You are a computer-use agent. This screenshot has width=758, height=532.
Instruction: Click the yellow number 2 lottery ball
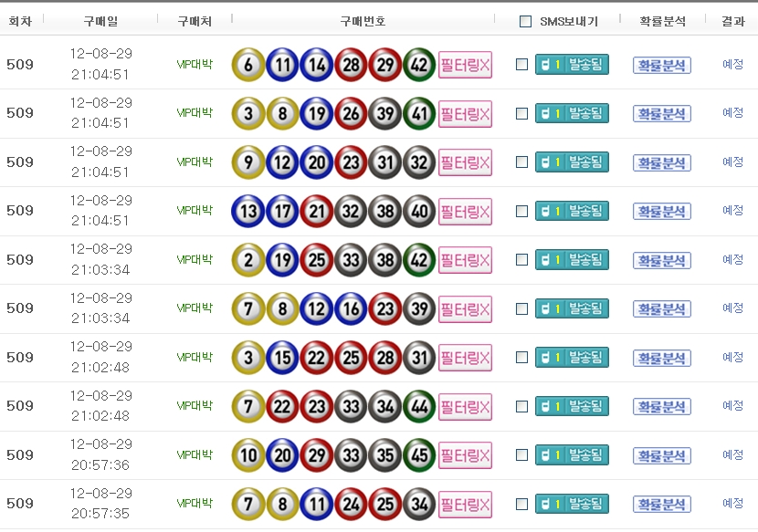[248, 260]
